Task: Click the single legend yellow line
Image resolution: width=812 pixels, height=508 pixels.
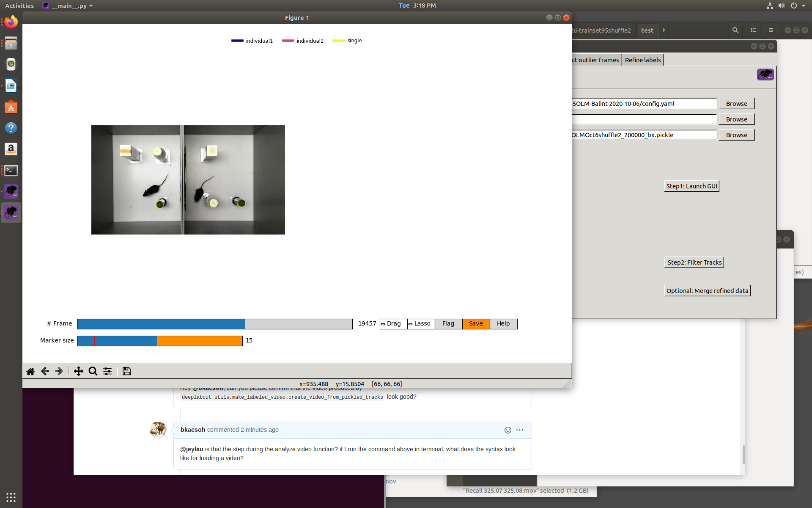Action: pos(339,41)
